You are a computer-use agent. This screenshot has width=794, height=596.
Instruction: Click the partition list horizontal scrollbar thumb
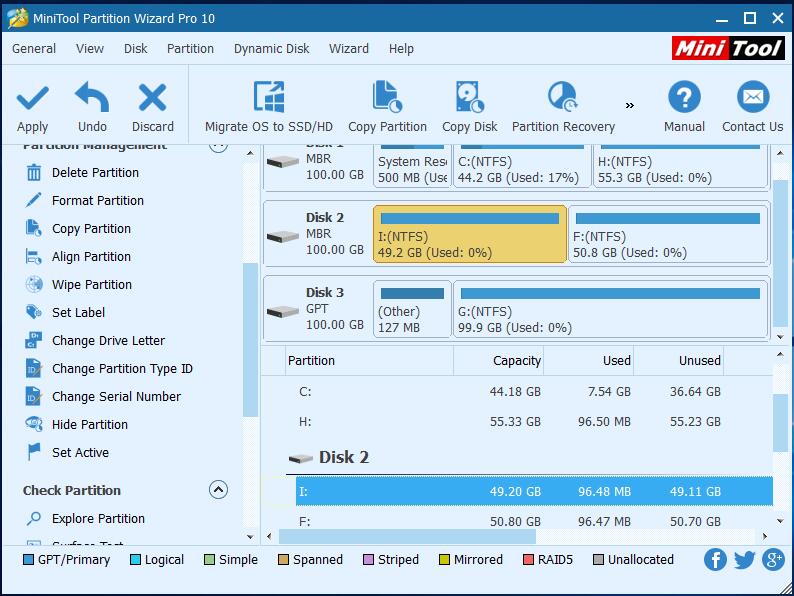pyautogui.click(x=407, y=536)
